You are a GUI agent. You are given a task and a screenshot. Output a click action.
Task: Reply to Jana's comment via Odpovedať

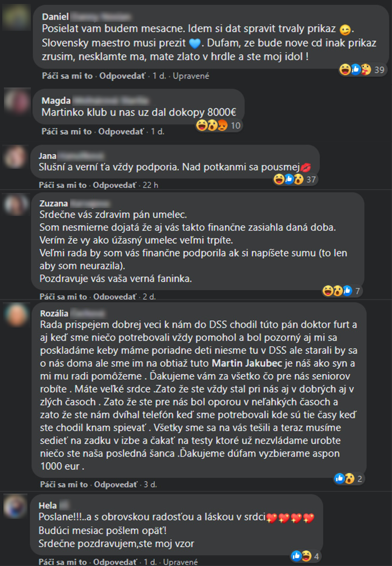[115, 185]
